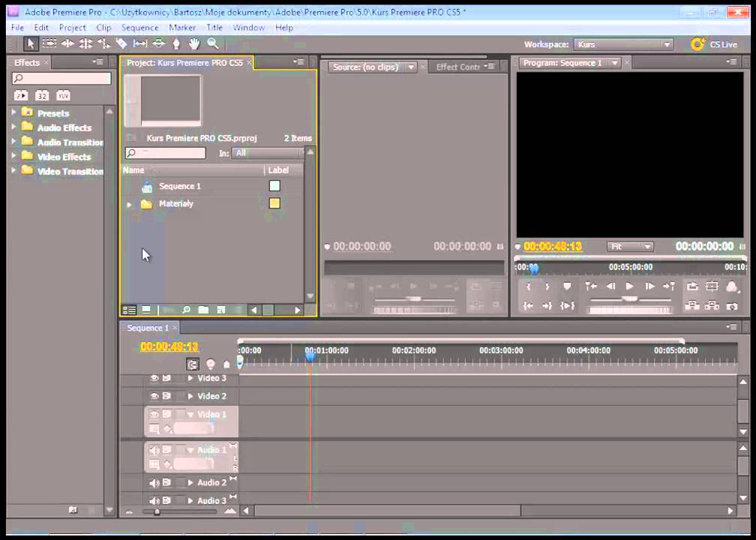756x540 pixels.
Task: Click the timeline timecode 00:00:48:13
Action: point(169,346)
